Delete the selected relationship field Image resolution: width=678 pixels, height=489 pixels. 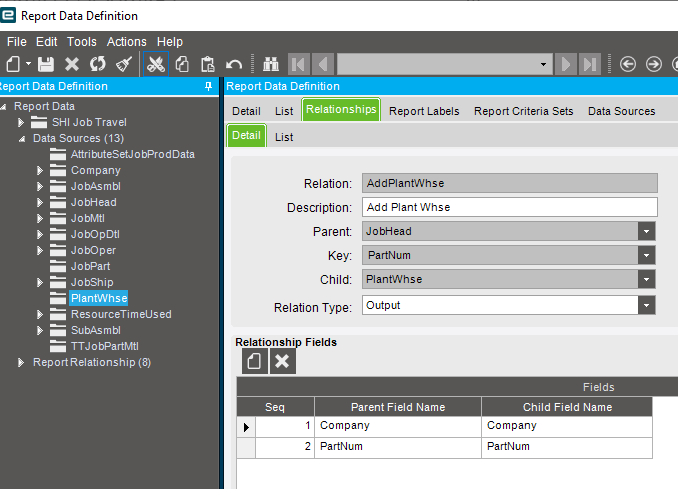point(282,361)
